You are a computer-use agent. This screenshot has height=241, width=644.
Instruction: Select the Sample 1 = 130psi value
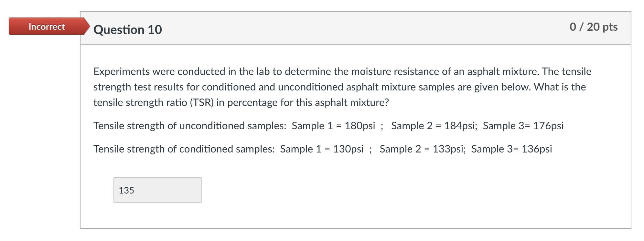322,149
